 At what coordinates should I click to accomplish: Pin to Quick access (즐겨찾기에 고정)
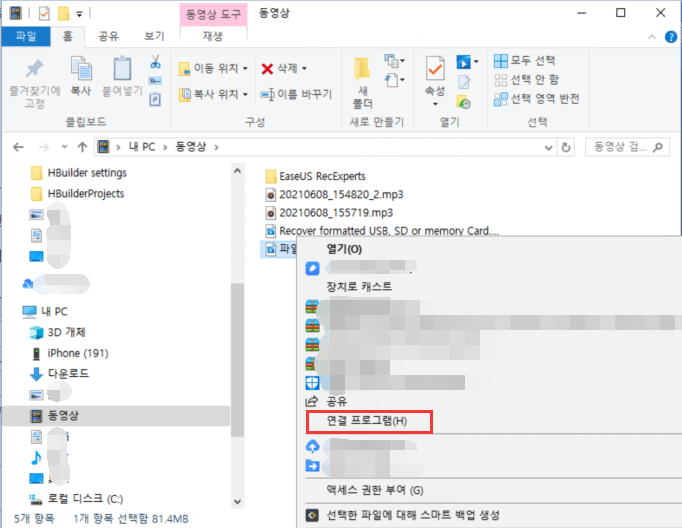[34, 83]
